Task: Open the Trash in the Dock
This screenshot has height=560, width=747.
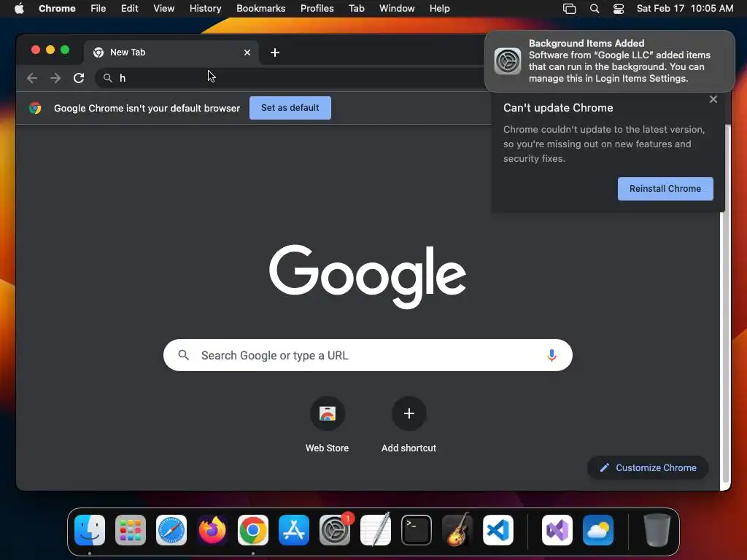Action: 657,530
